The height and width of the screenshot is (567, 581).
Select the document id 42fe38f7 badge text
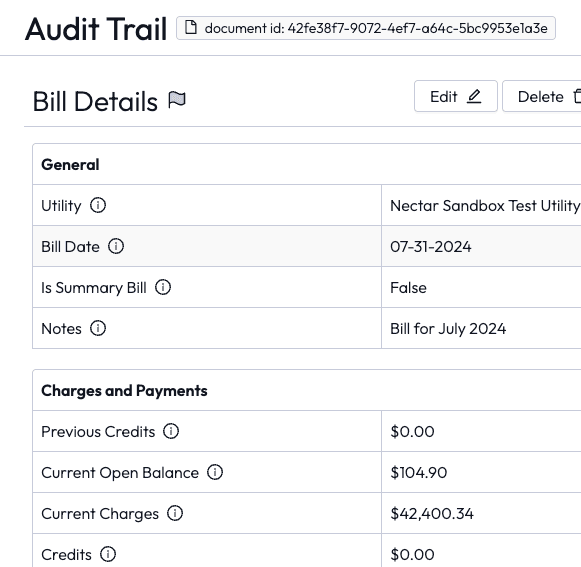pos(376,28)
